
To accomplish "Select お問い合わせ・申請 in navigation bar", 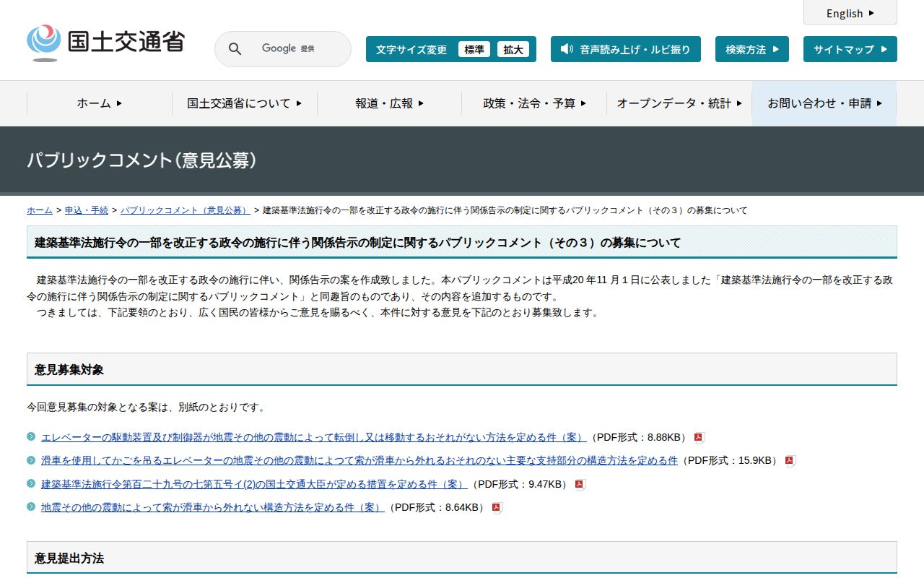I will click(x=824, y=103).
